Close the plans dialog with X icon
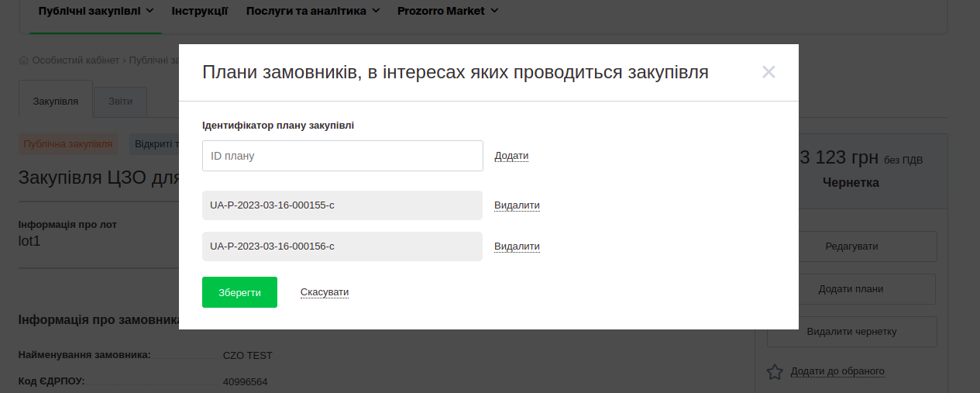Image resolution: width=980 pixels, height=393 pixels. coord(768,72)
